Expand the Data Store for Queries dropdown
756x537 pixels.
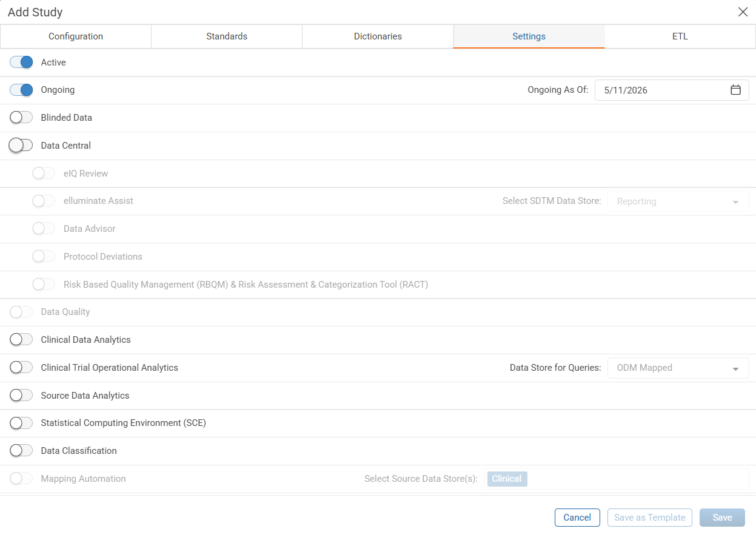[678, 368]
